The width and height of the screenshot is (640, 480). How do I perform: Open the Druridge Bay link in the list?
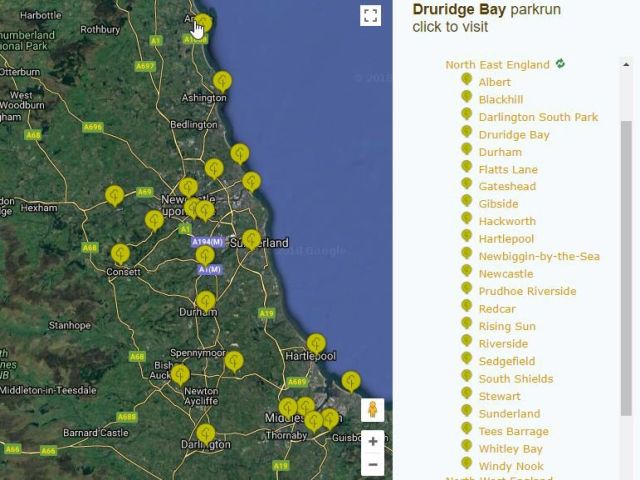pos(514,135)
